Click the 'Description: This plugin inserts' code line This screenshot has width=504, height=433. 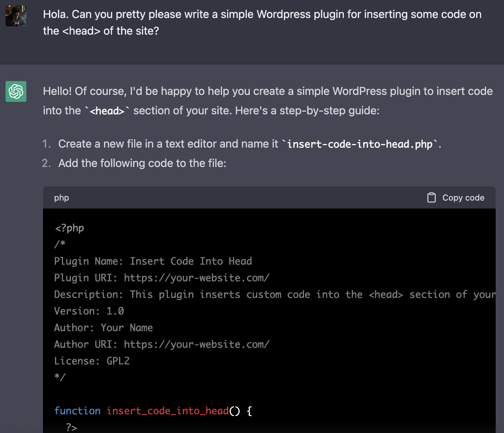tap(275, 294)
